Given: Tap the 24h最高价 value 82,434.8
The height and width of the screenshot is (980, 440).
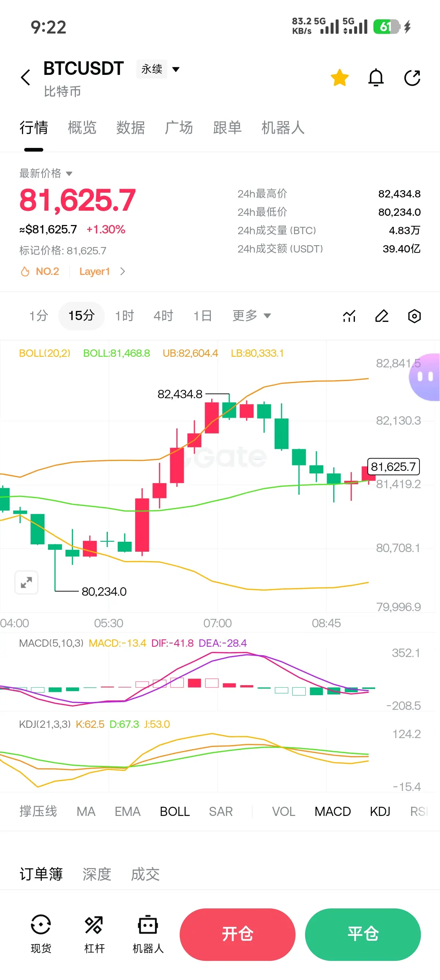Looking at the screenshot, I should [x=399, y=194].
